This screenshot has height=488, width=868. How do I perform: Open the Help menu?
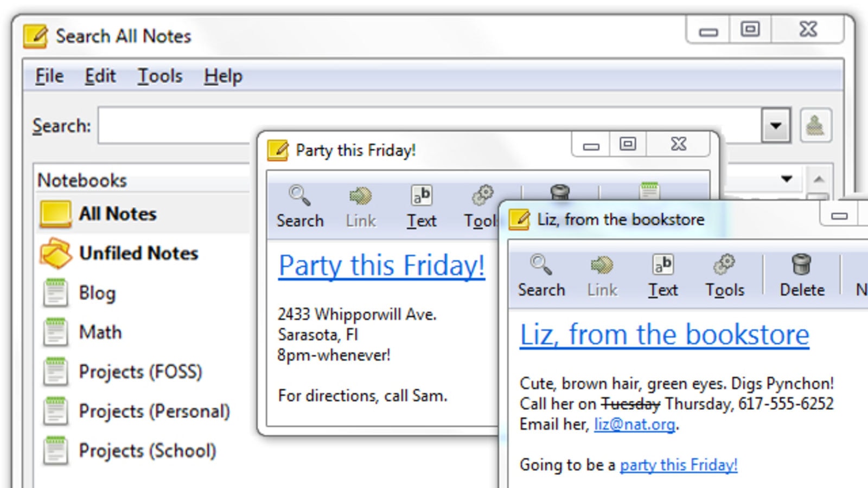(223, 76)
